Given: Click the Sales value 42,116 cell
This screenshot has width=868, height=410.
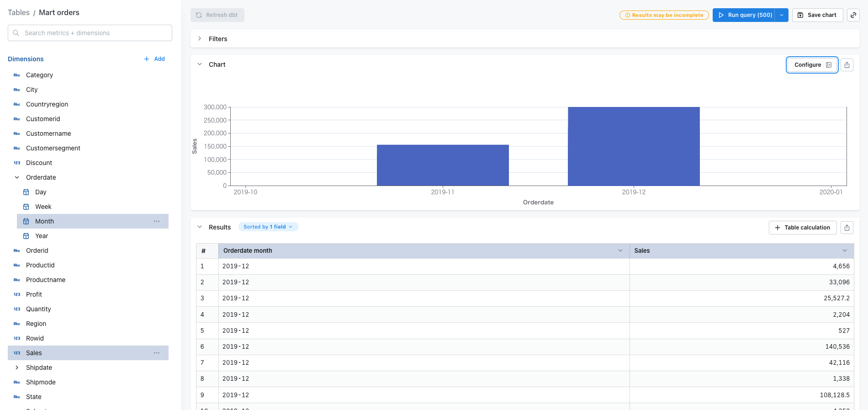Looking at the screenshot, I should (x=742, y=362).
